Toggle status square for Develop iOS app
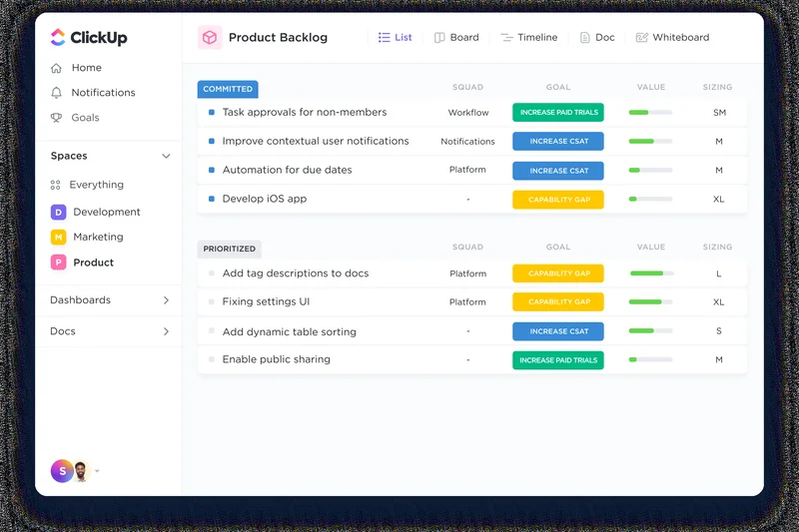799x532 pixels. coord(212,199)
